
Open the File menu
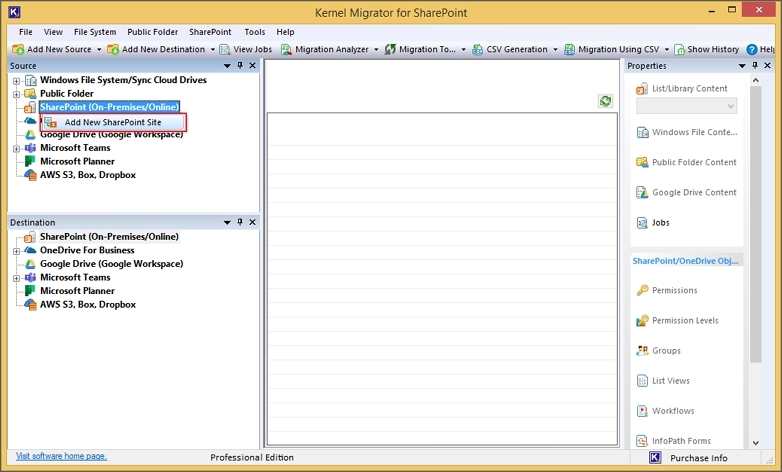pyautogui.click(x=25, y=32)
